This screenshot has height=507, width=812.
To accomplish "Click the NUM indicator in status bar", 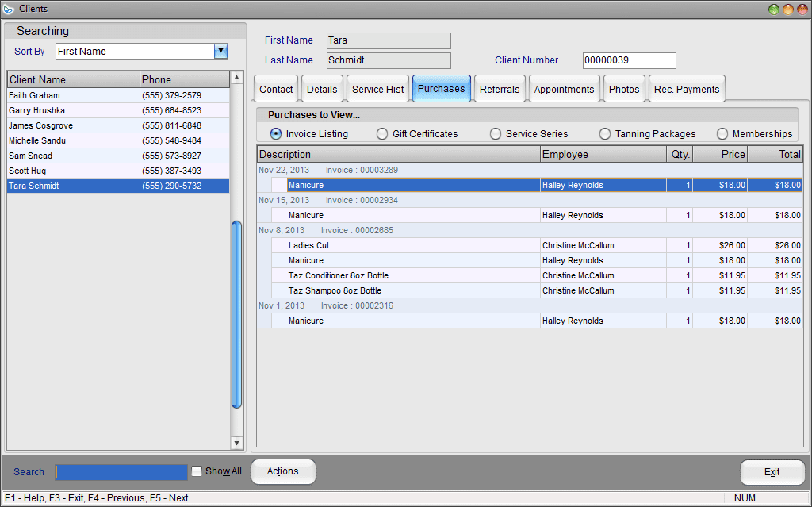I will point(745,498).
